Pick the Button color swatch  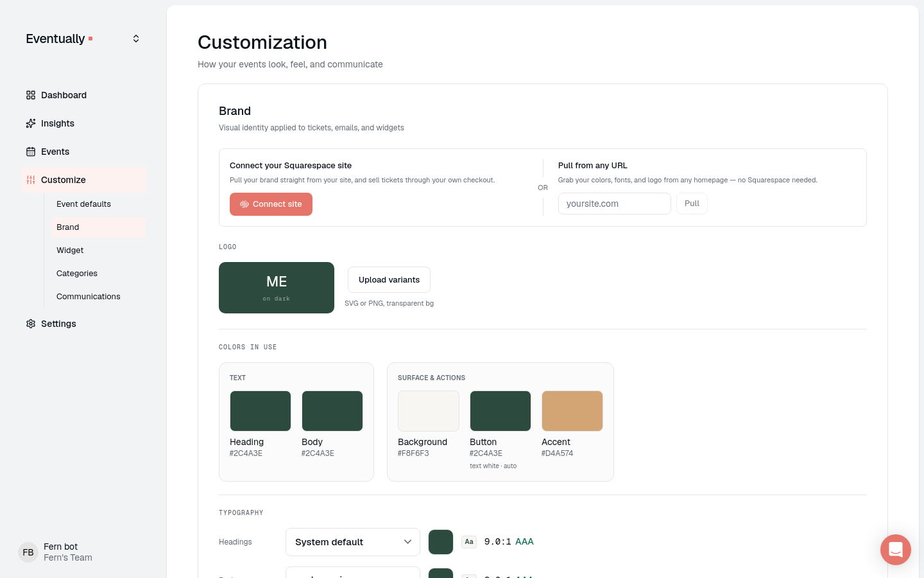point(501,411)
